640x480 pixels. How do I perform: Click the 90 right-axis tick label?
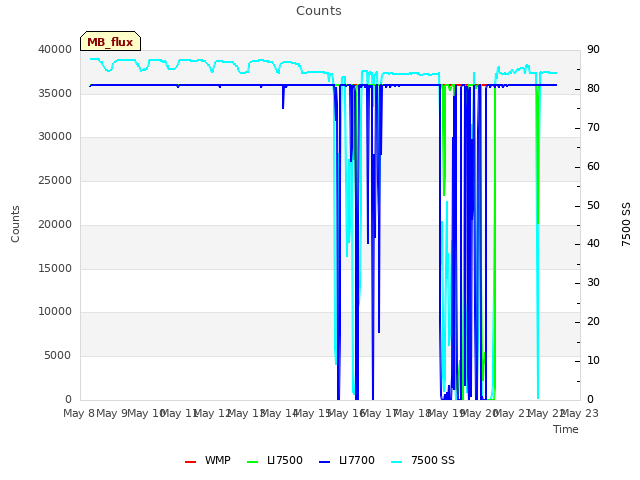(x=593, y=49)
